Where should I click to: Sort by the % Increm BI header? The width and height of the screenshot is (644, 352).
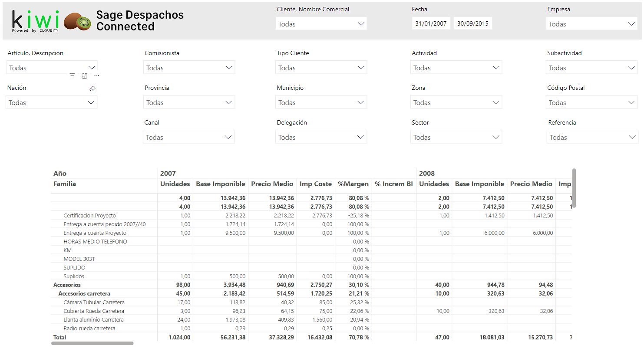tap(394, 184)
